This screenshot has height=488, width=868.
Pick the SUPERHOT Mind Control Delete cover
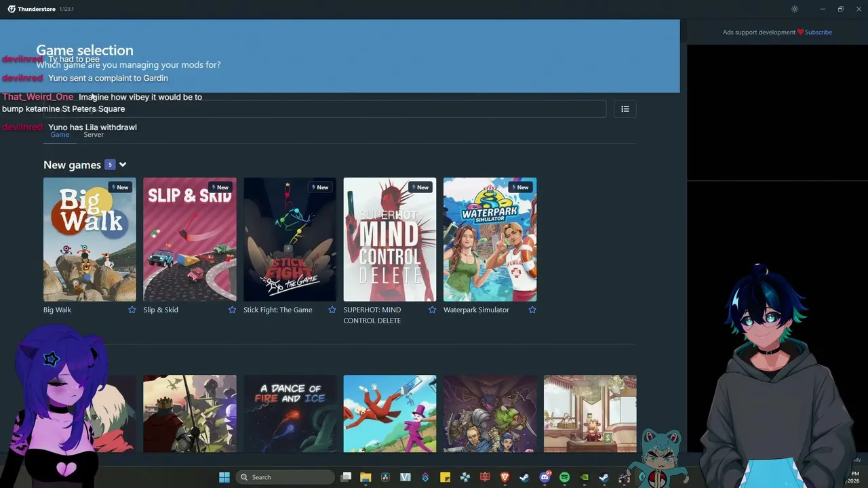click(390, 239)
